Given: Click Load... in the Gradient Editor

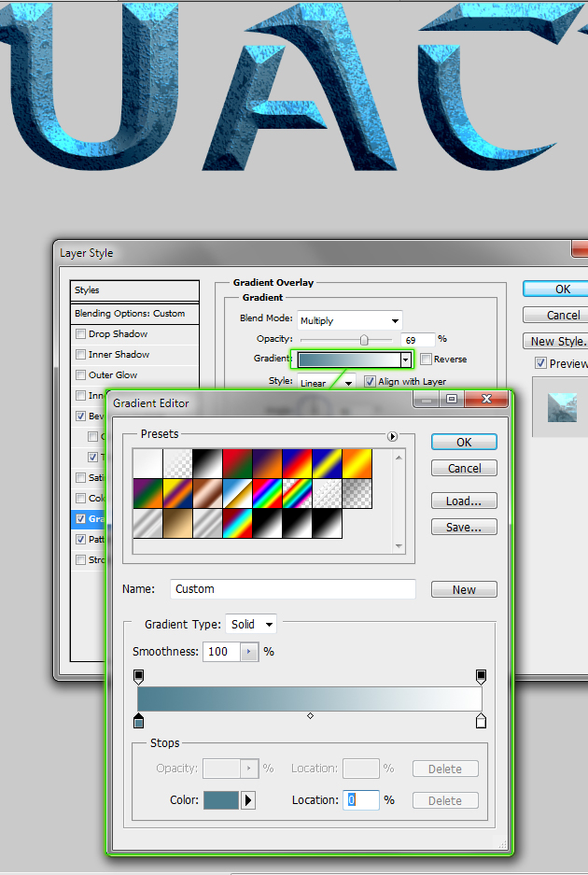Looking at the screenshot, I should pyautogui.click(x=464, y=501).
